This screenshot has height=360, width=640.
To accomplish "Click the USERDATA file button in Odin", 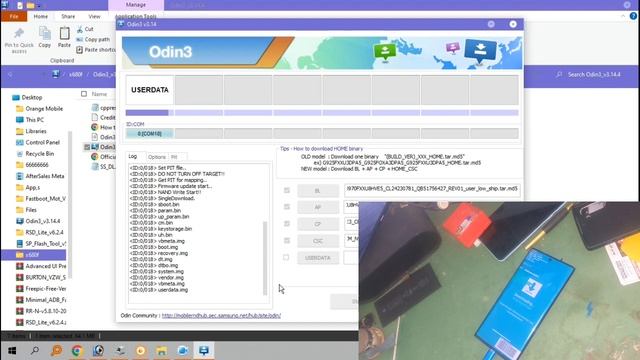I will [x=318, y=258].
